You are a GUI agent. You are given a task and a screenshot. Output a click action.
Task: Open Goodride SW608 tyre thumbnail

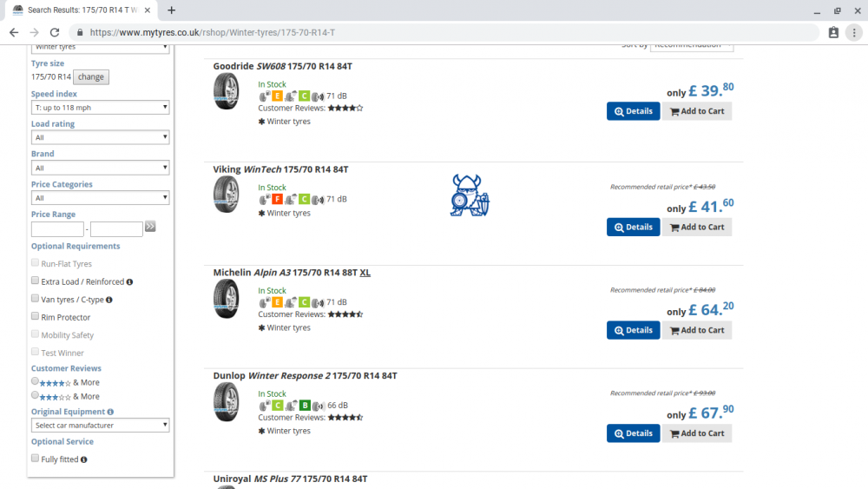[227, 91]
